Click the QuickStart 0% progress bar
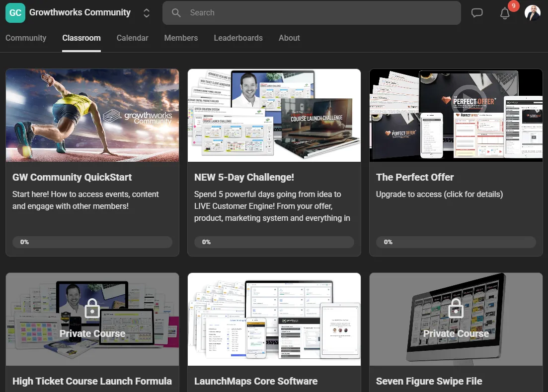Image resolution: width=548 pixels, height=392 pixels. pyautogui.click(x=92, y=242)
